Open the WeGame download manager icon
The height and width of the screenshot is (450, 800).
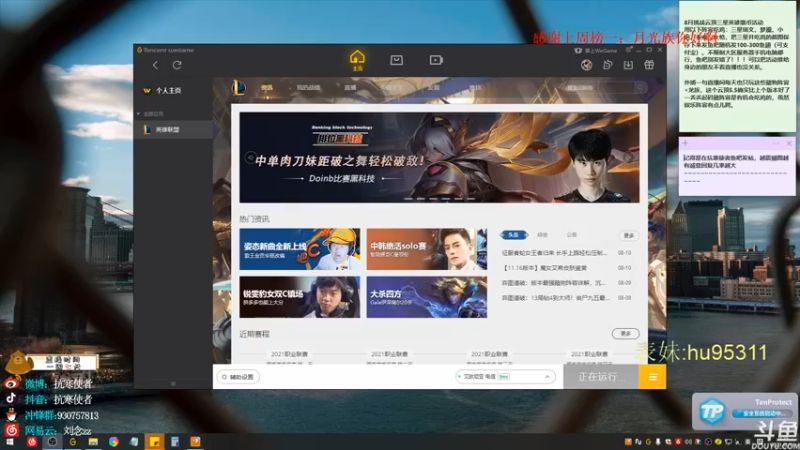[628, 65]
